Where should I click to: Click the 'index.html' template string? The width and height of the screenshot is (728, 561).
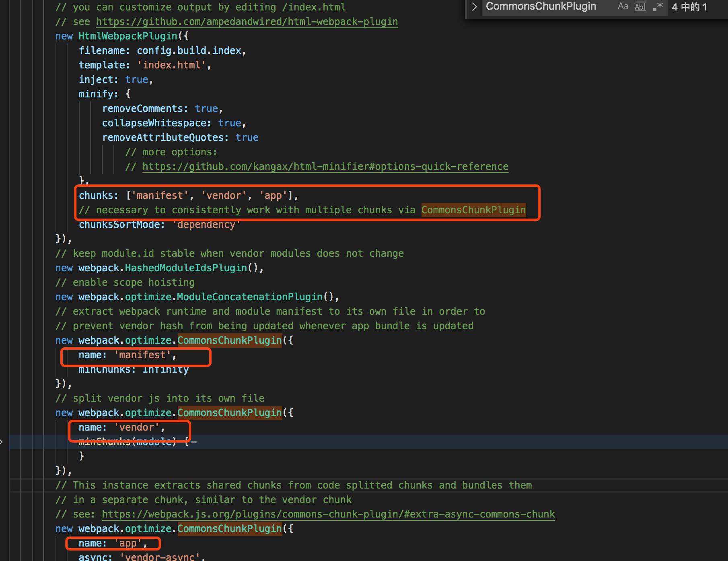(172, 65)
